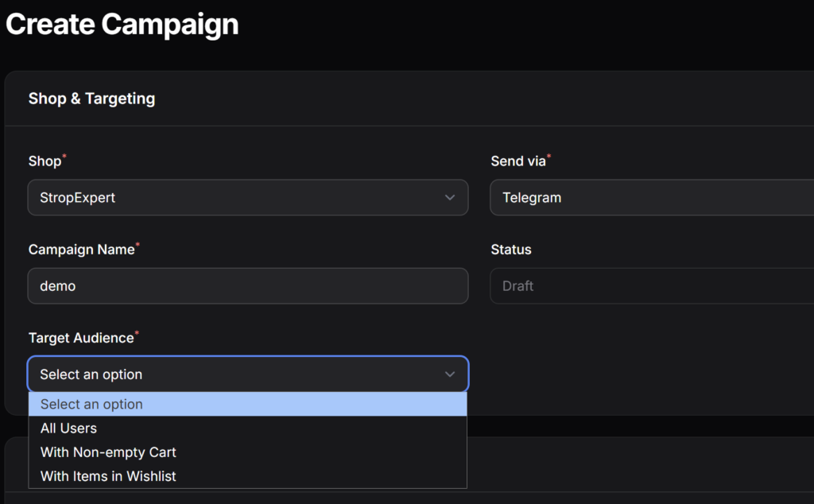Click the chevron arrow in Shop dropdown
This screenshot has width=814, height=504.
coord(450,197)
